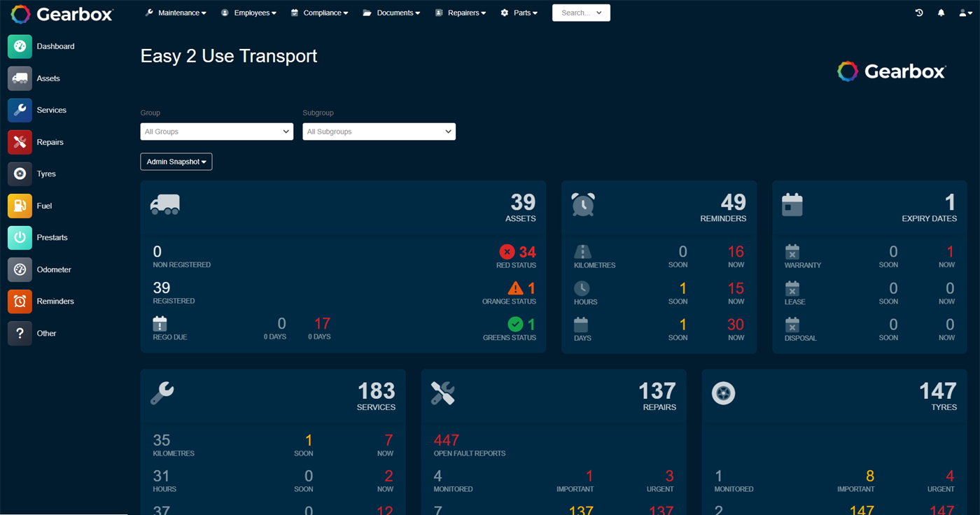Open the Services wrench icon in sidebar

20,110
